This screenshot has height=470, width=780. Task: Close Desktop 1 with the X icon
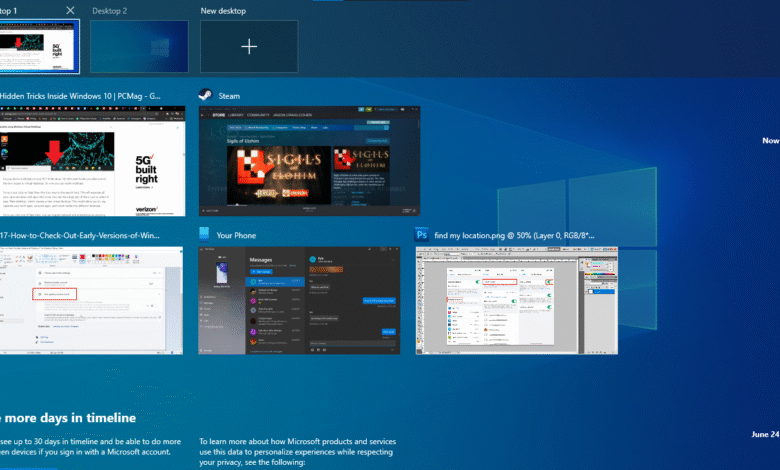click(70, 10)
